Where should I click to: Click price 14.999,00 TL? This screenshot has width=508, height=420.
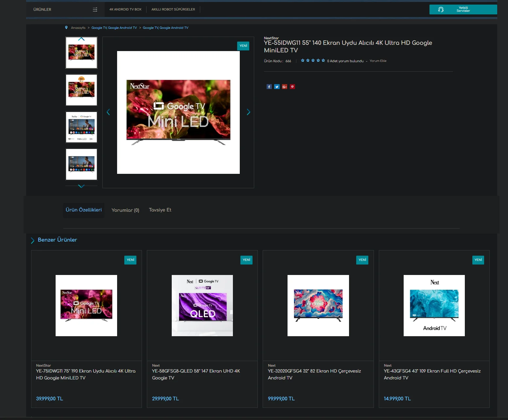click(397, 399)
